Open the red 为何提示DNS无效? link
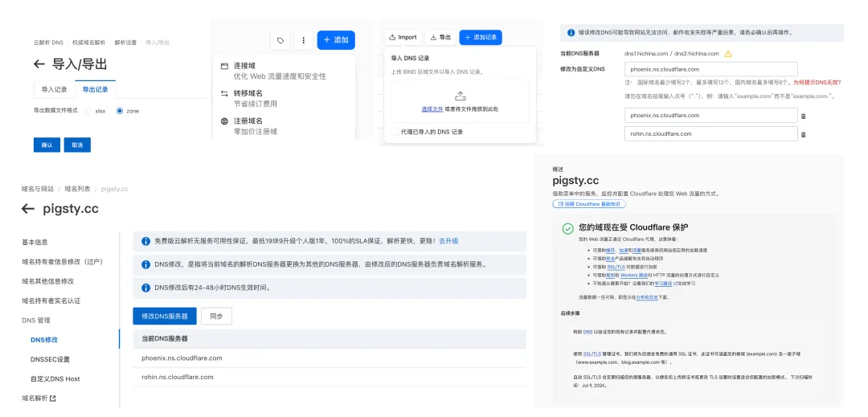 (817, 82)
